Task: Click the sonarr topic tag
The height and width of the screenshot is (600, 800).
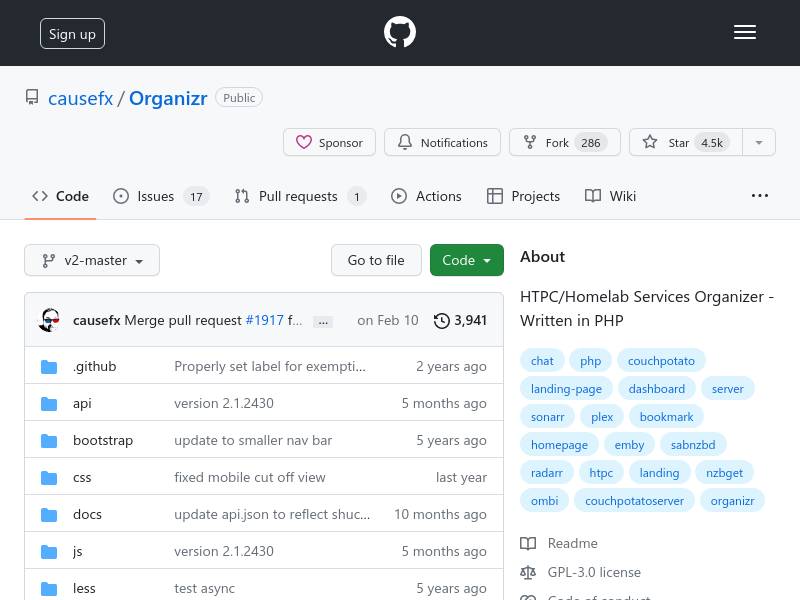Action: (x=547, y=417)
